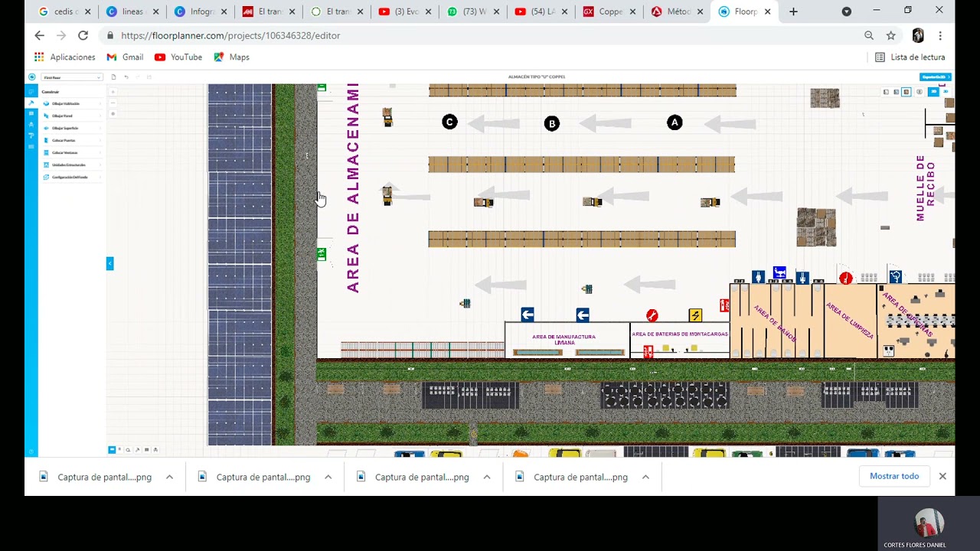
Task: Open the Aplicaciones shortcut
Action: pos(65,57)
